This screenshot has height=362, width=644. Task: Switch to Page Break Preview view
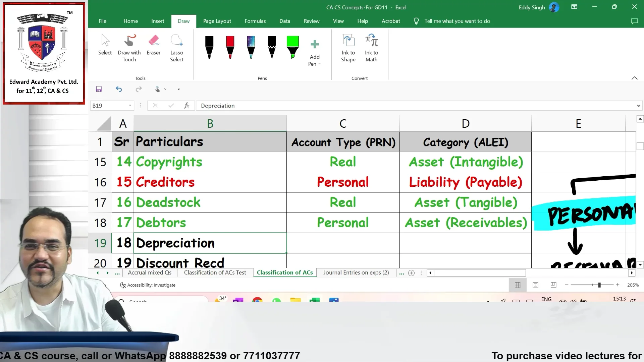coord(553,285)
